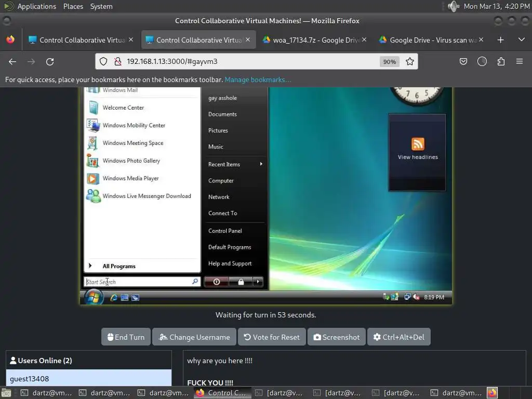Open the Manage bookmarks link
532x399 pixels.
(x=258, y=79)
